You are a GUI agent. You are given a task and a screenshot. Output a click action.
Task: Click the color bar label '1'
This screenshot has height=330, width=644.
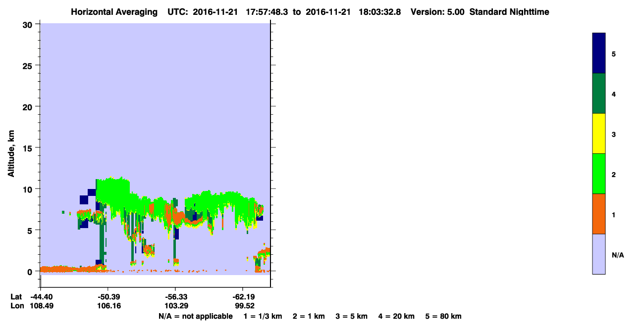tap(614, 215)
